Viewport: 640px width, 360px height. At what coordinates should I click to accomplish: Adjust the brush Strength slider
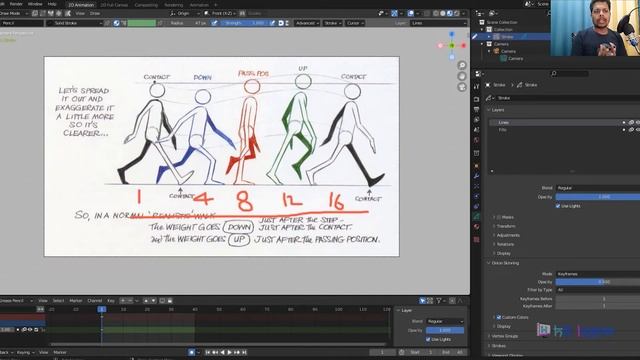244,23
